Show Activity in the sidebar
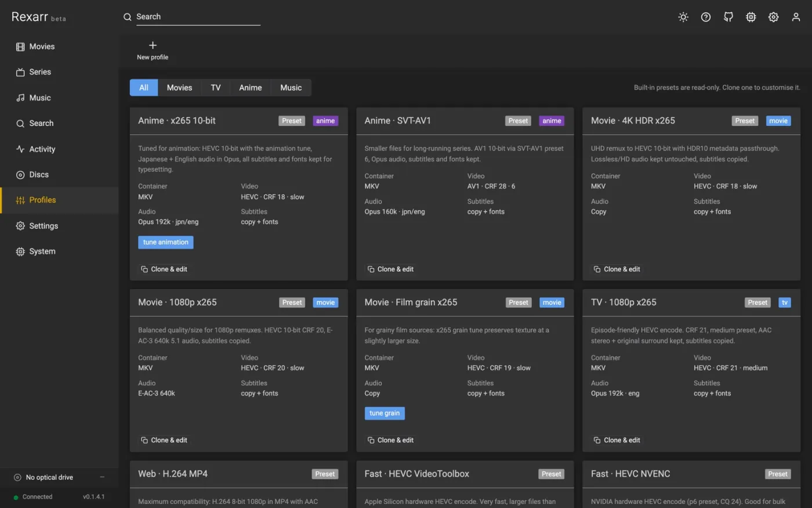This screenshot has width=812, height=508. tap(59, 149)
